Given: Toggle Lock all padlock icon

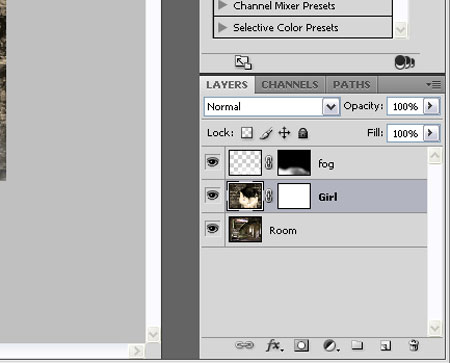Looking at the screenshot, I should pos(303,133).
